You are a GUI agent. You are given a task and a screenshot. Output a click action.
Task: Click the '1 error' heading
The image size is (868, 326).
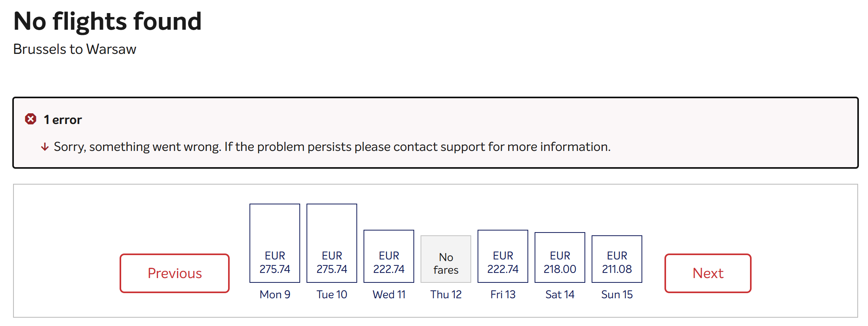[x=63, y=120]
